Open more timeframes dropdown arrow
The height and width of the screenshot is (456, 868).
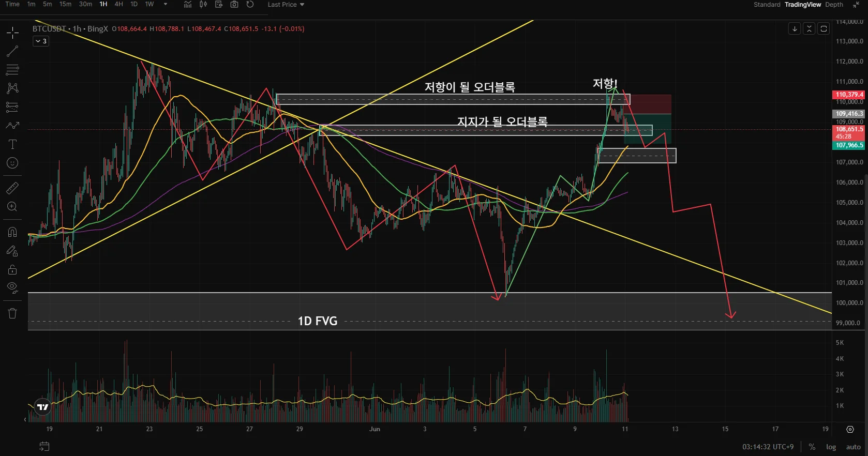point(166,5)
